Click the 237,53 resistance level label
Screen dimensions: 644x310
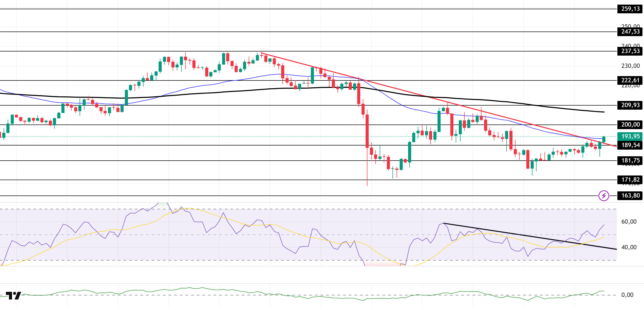630,51
